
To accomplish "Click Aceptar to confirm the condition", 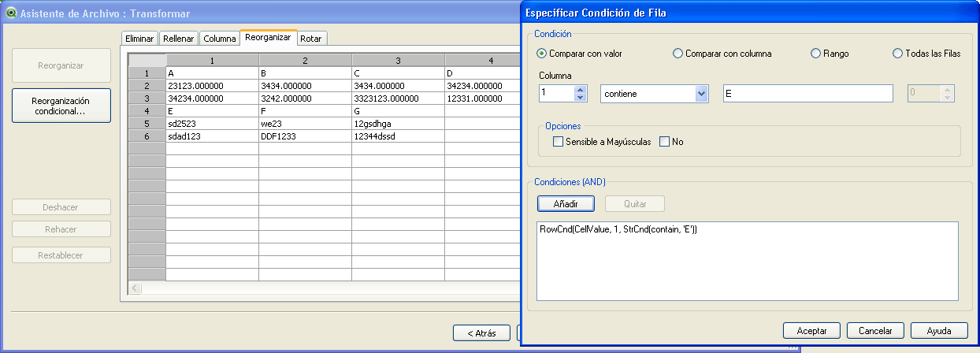I will (811, 330).
